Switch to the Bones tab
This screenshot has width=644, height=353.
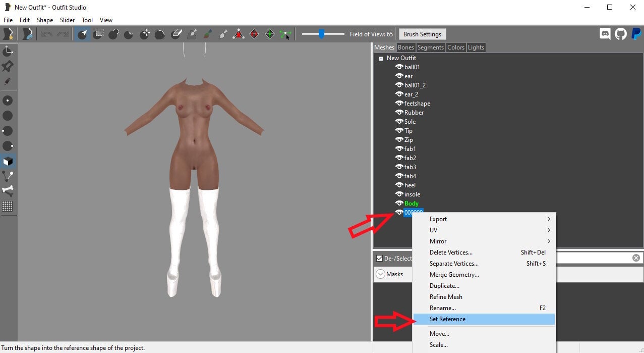coord(405,47)
